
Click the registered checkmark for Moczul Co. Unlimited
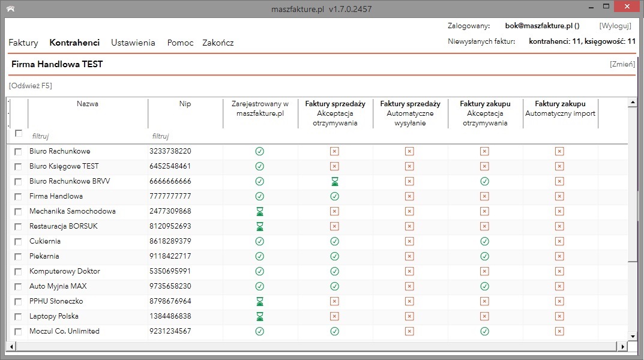[259, 331]
